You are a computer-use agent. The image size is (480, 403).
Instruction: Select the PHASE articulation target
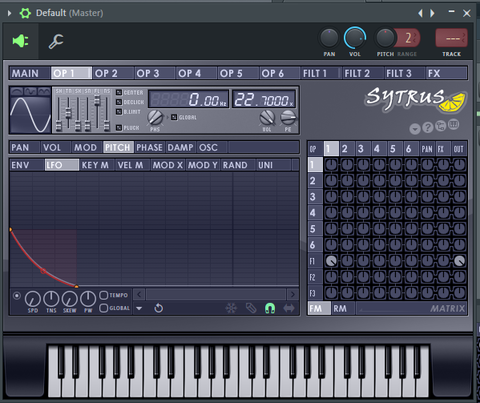(150, 147)
